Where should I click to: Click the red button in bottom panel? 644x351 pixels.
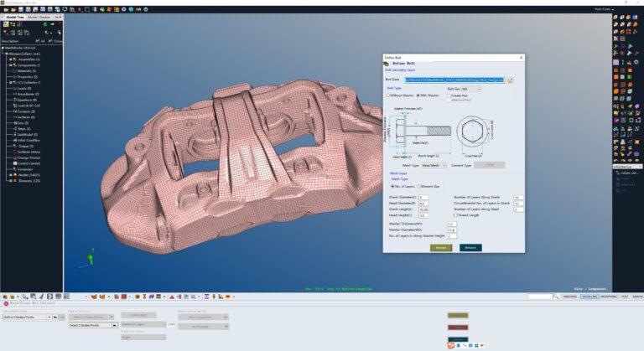coord(458,328)
